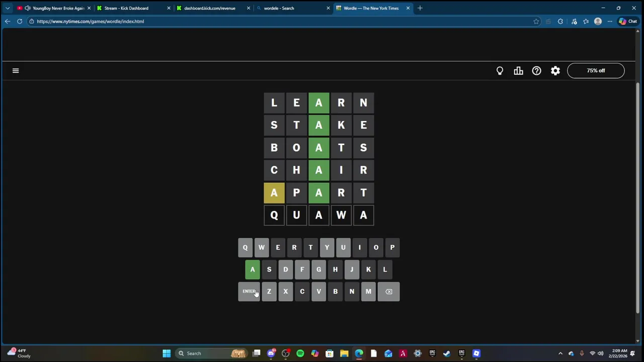Open Spotify from the taskbar
The image size is (644, 362).
300,353
